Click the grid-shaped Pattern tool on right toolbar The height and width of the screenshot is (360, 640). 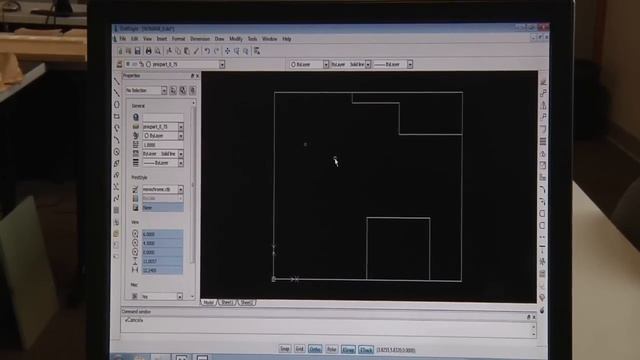pyautogui.click(x=543, y=141)
